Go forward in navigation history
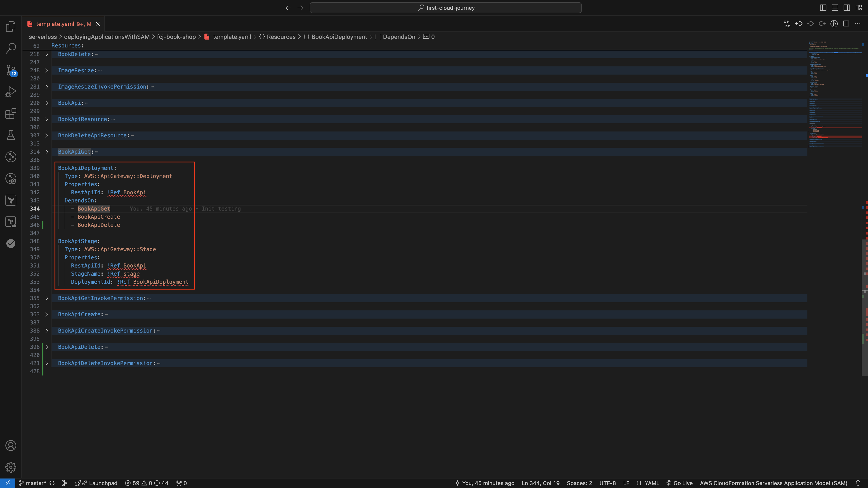Screen dimensions: 868x488 300,8
